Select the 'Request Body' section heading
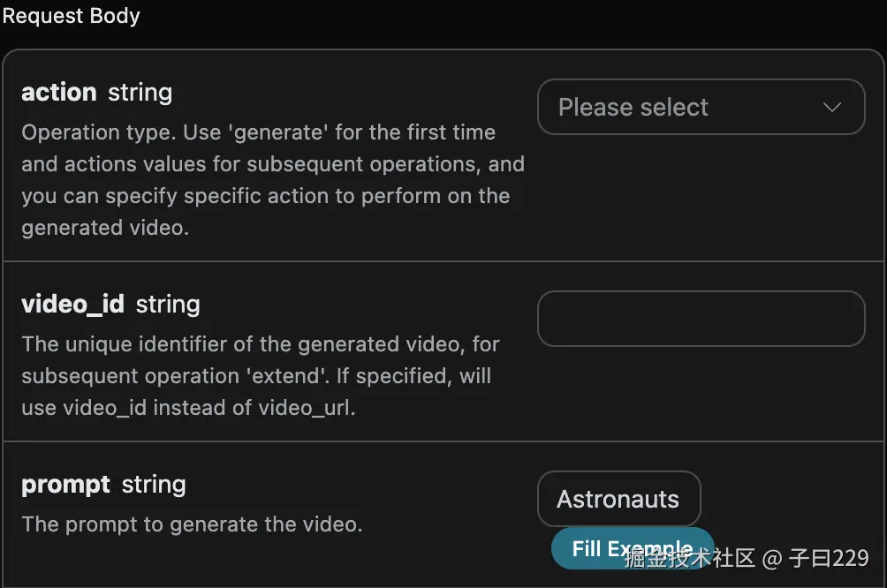The height and width of the screenshot is (588, 887). [x=71, y=16]
